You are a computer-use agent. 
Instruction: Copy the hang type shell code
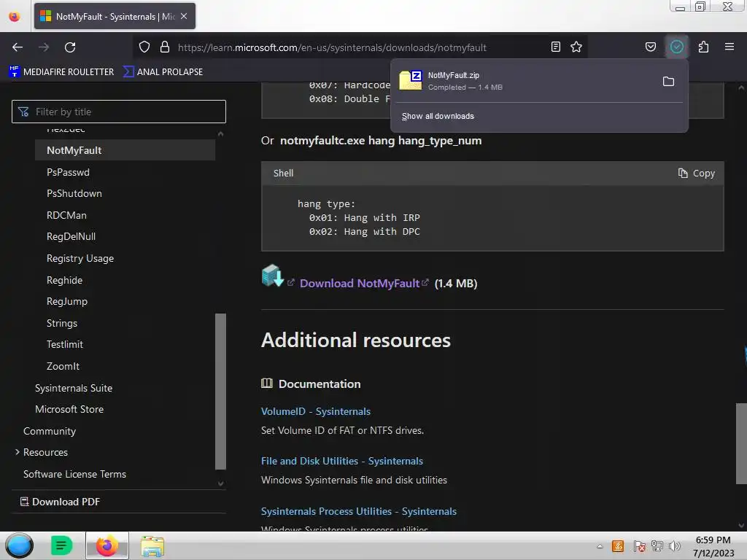click(x=697, y=174)
